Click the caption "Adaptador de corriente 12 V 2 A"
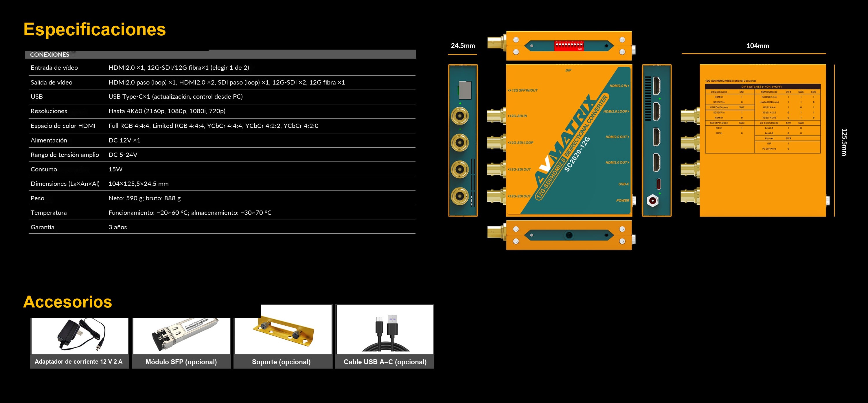Image resolution: width=868 pixels, height=403 pixels. (x=78, y=362)
